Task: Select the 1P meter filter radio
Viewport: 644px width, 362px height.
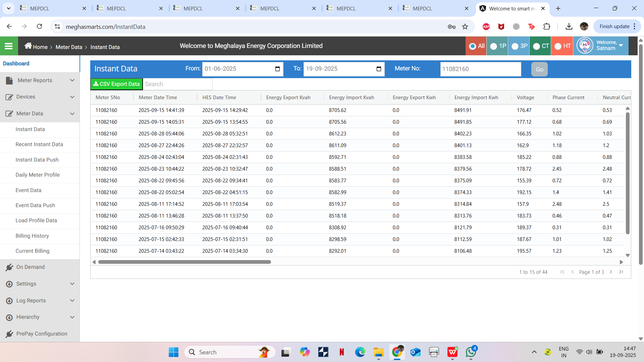Action: tap(494, 46)
